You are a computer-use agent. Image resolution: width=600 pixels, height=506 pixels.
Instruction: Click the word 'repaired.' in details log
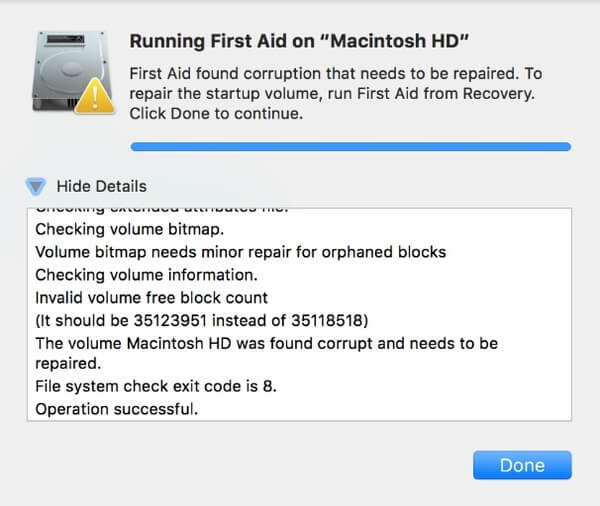[x=68, y=364]
